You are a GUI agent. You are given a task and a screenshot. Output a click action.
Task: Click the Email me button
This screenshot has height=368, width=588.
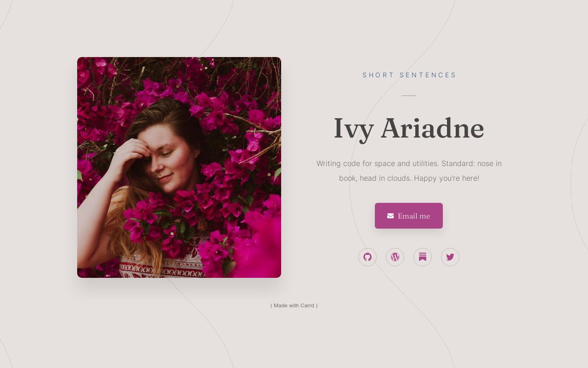(409, 216)
